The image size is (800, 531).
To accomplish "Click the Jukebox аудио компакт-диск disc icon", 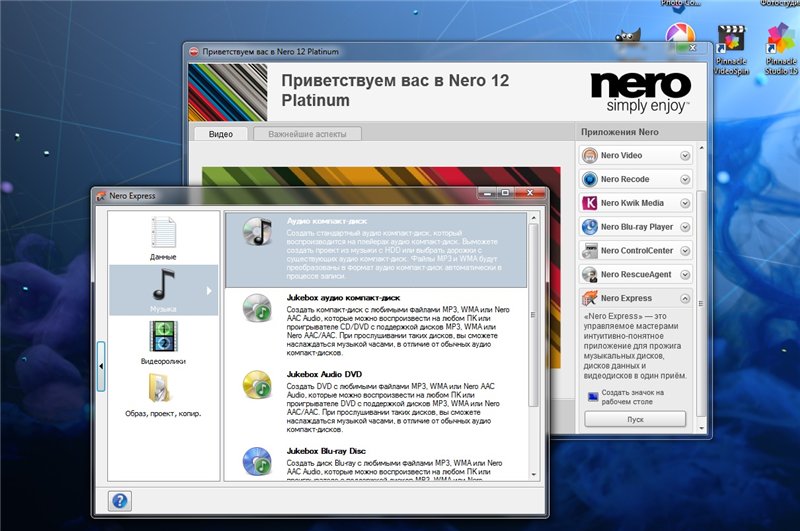I will (257, 308).
